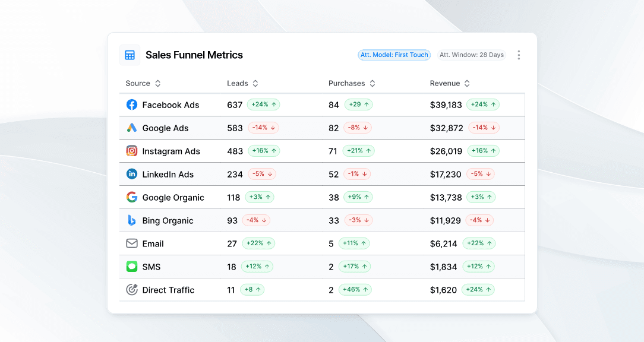This screenshot has width=644, height=342.
Task: Click Direct Traffic leads +8 badge
Action: tap(252, 289)
